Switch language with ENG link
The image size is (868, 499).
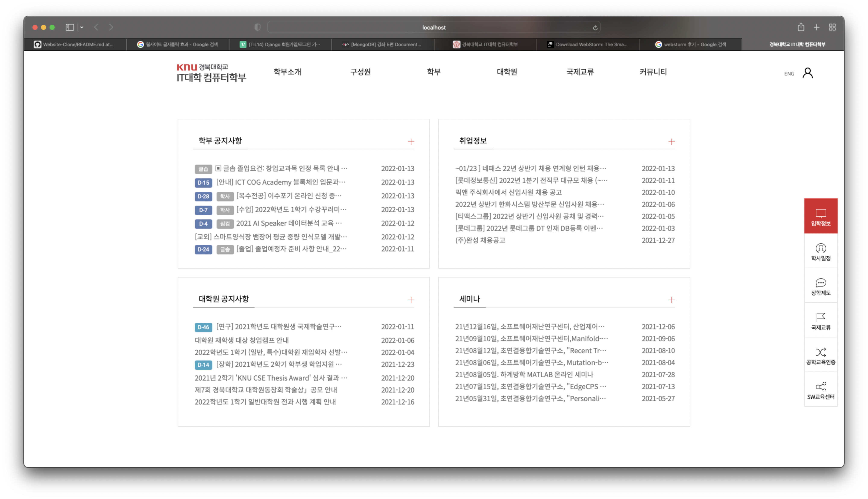coord(789,73)
